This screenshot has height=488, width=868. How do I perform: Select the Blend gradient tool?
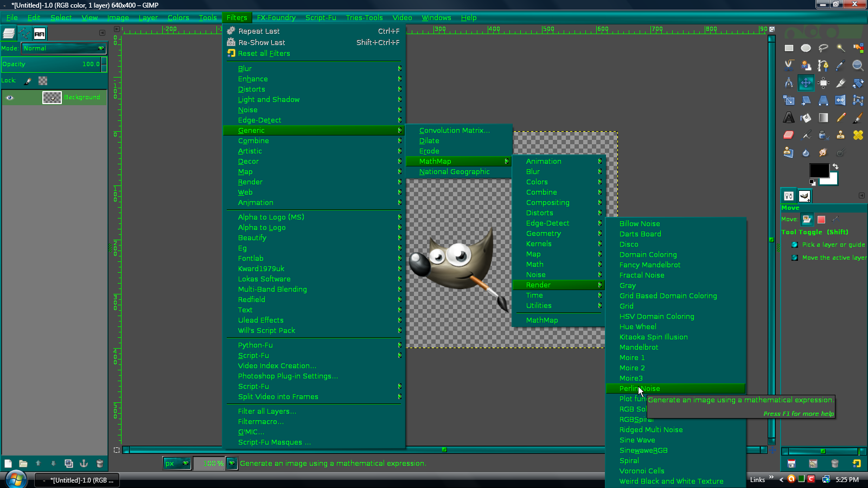click(824, 118)
